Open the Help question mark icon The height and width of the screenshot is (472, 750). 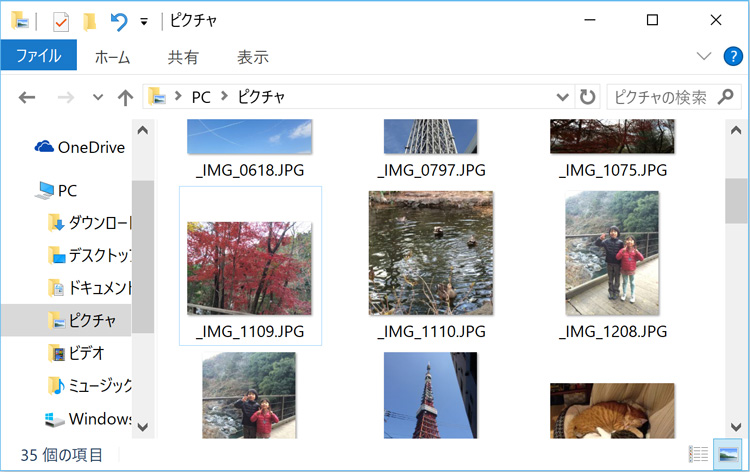point(733,56)
